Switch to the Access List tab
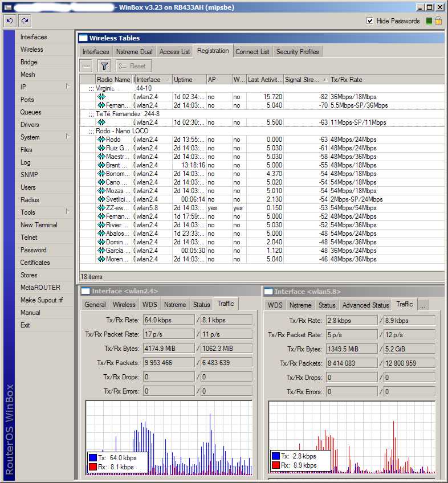Image resolution: width=448 pixels, height=483 pixels. 174,52
